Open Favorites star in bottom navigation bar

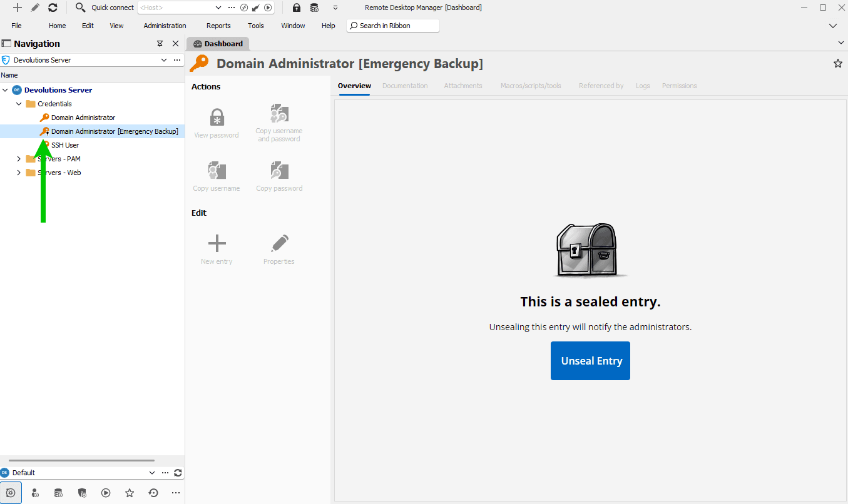[x=130, y=493]
